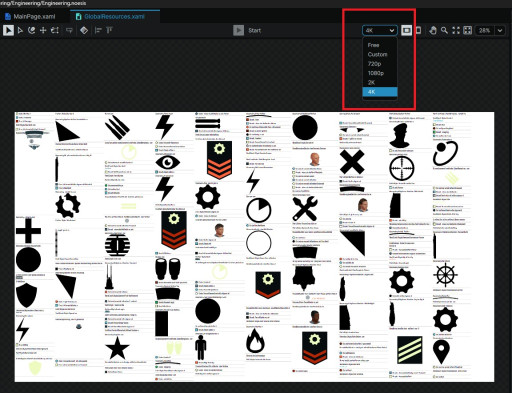
Task: Click the bongo drums icon
Action: pyautogui.click(x=168, y=269)
